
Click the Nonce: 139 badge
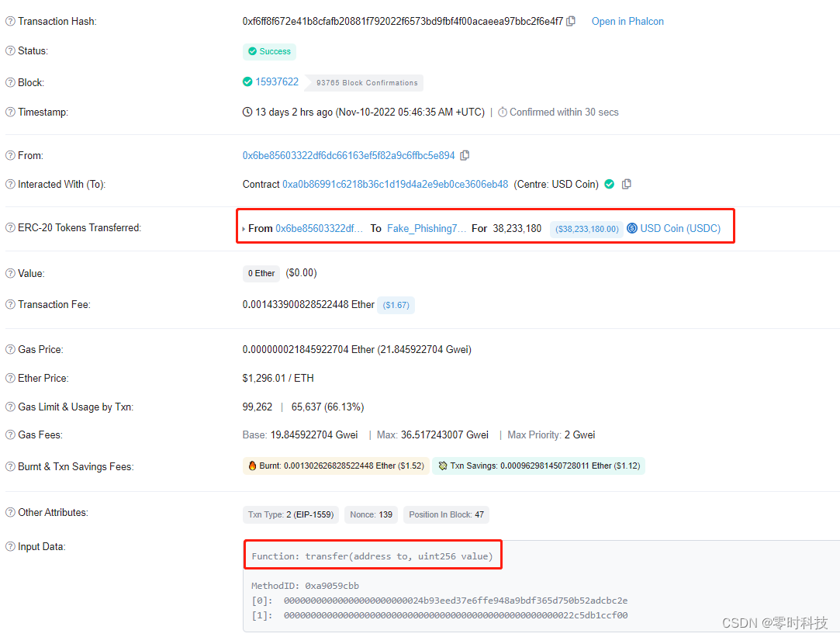pyautogui.click(x=372, y=515)
